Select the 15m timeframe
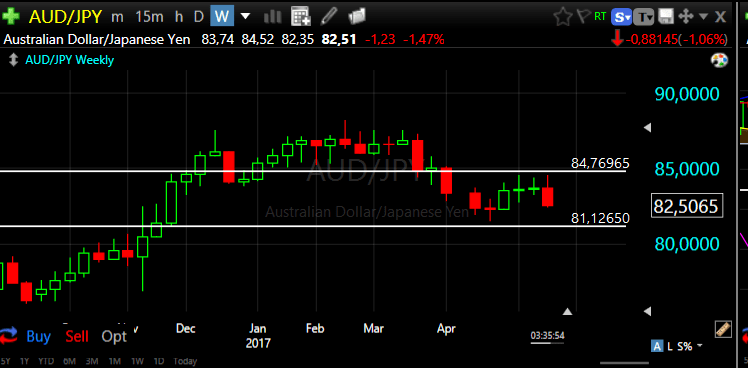This screenshot has height=368, width=748. coord(149,17)
